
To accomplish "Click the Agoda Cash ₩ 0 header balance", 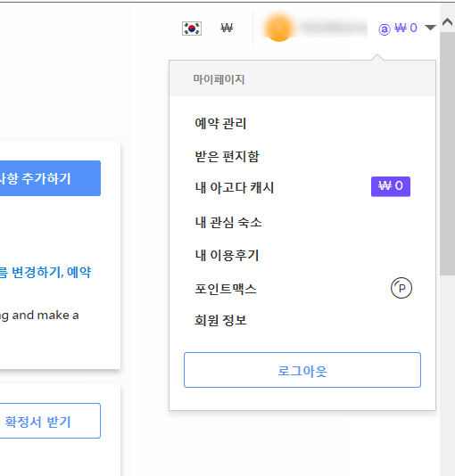I will click(398, 29).
